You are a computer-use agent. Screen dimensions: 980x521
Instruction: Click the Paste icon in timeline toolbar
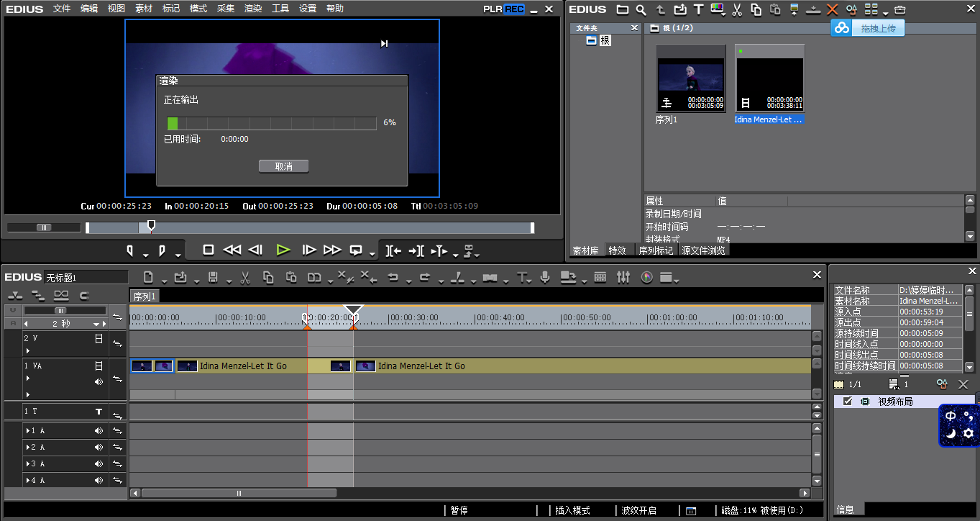pos(291,277)
